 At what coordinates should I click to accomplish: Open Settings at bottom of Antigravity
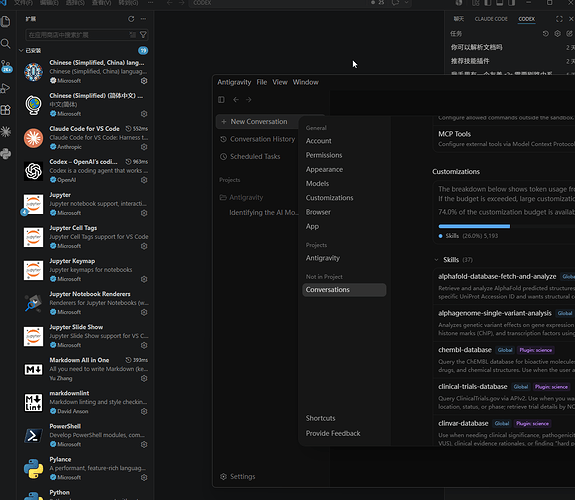(x=238, y=477)
